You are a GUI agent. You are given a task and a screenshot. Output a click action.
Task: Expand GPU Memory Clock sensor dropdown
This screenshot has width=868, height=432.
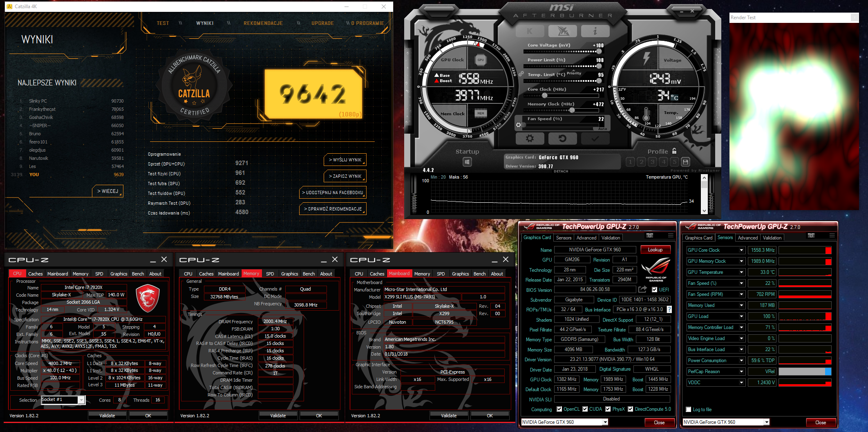[x=741, y=261]
